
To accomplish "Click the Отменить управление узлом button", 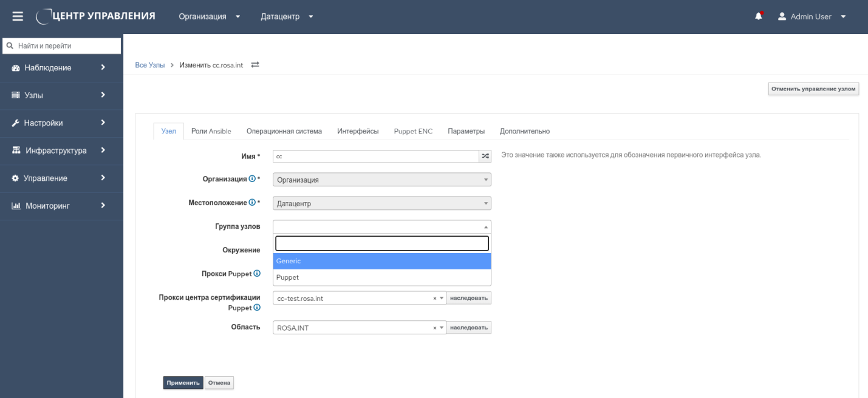I will (813, 89).
